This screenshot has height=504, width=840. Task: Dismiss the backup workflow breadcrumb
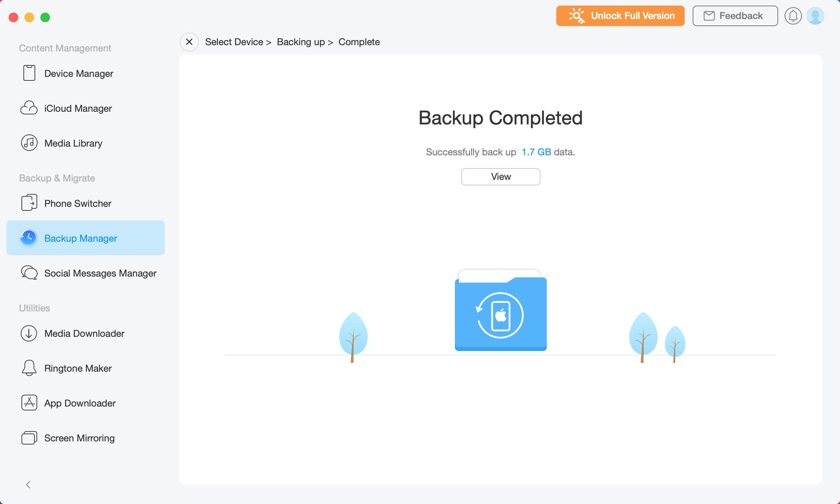[x=188, y=42]
